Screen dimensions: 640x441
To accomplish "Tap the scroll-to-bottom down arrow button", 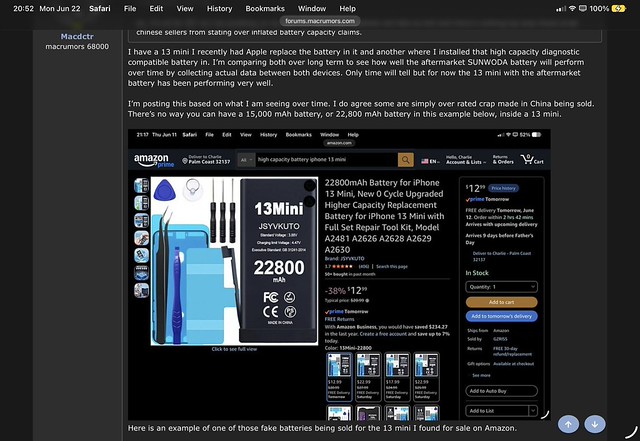I will point(595,424).
